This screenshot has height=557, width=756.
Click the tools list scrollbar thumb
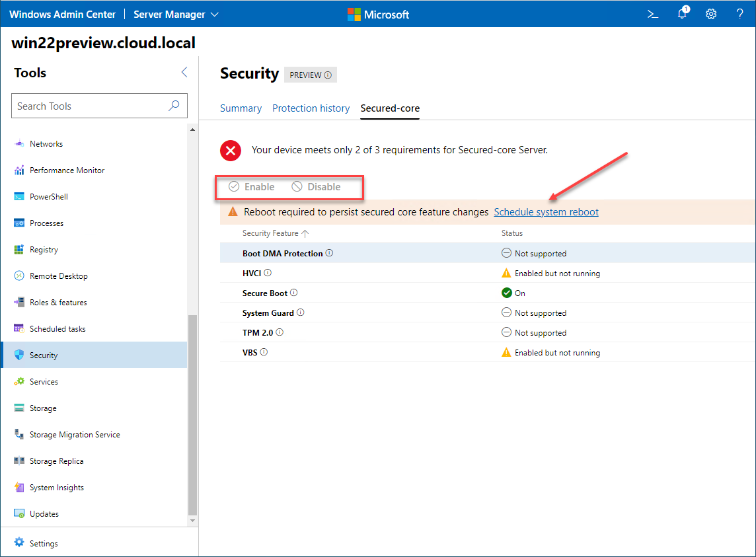[192, 416]
